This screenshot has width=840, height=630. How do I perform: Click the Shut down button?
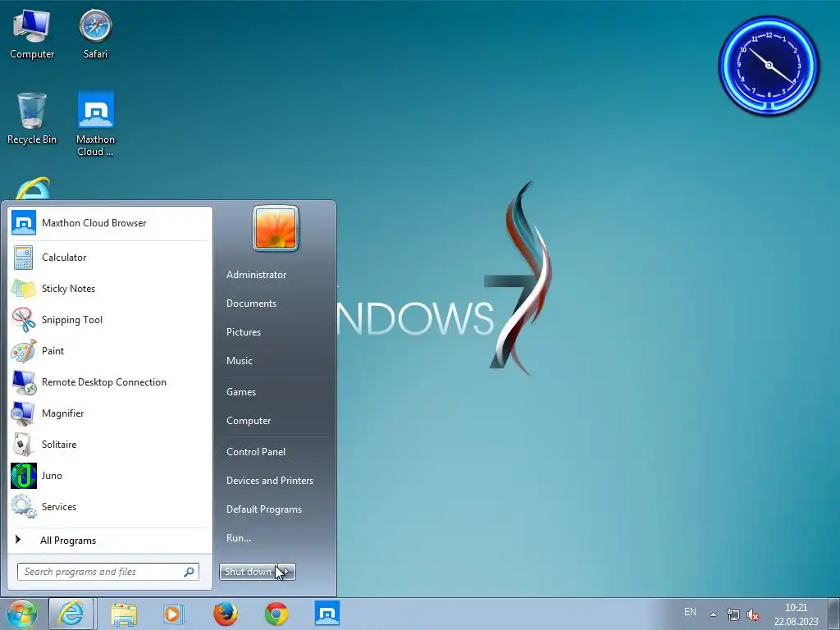[249, 572]
